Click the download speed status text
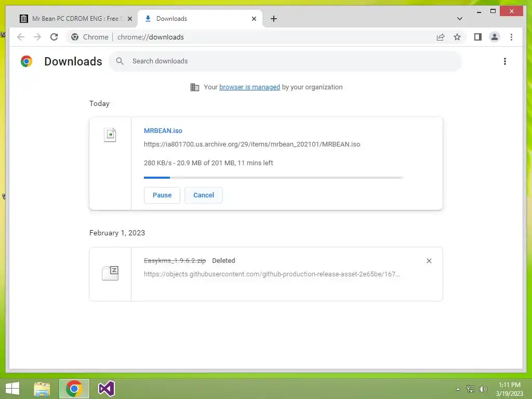Viewport: 532px width, 399px height. tap(208, 163)
